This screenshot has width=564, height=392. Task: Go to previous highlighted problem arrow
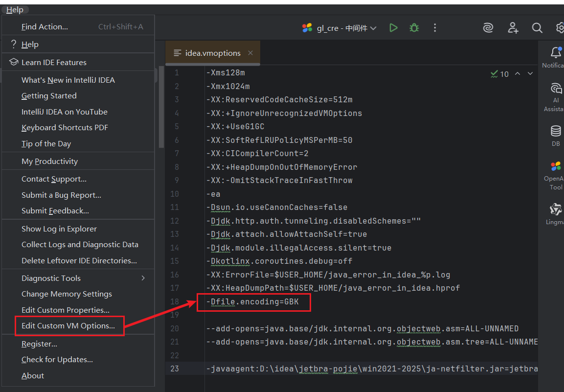tap(518, 73)
